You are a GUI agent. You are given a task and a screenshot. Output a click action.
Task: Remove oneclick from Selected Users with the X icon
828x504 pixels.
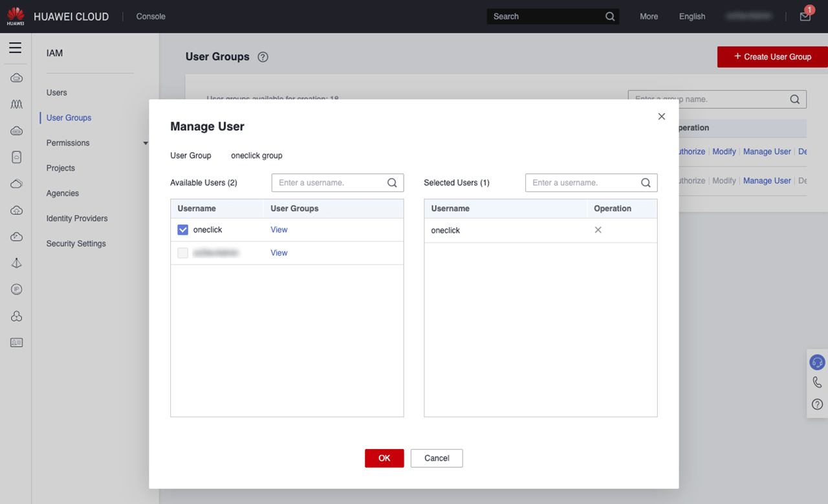tap(598, 230)
